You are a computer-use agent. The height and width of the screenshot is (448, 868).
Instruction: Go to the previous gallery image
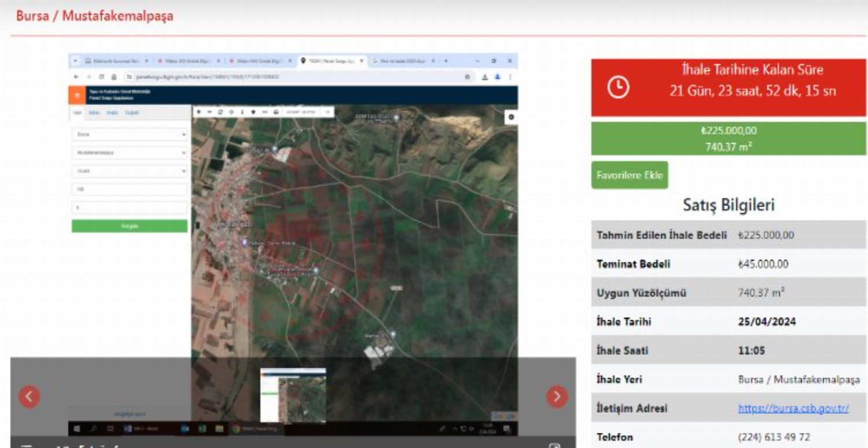(x=30, y=397)
